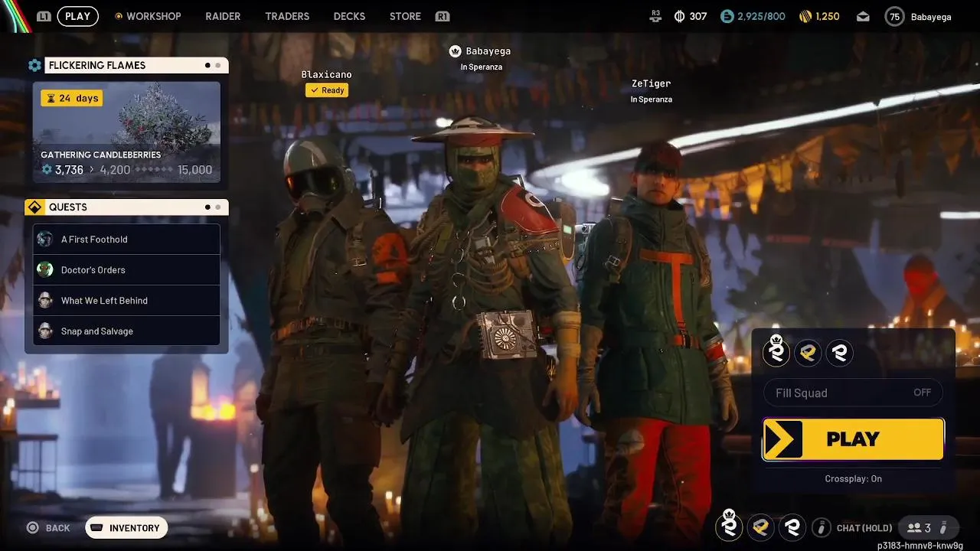This screenshot has height=551, width=980.
Task: Open the Snap and Salvage quest
Action: [x=126, y=331]
